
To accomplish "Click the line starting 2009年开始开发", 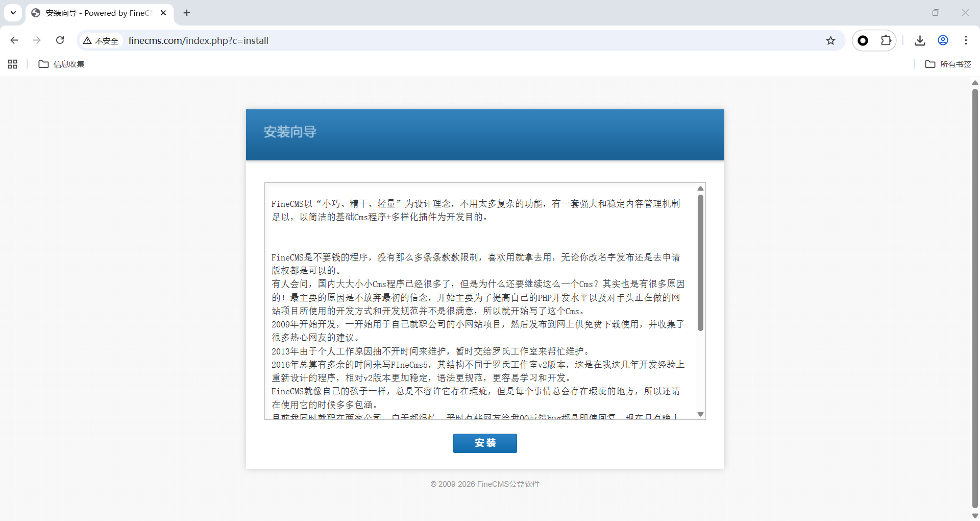I will pyautogui.click(x=478, y=331).
